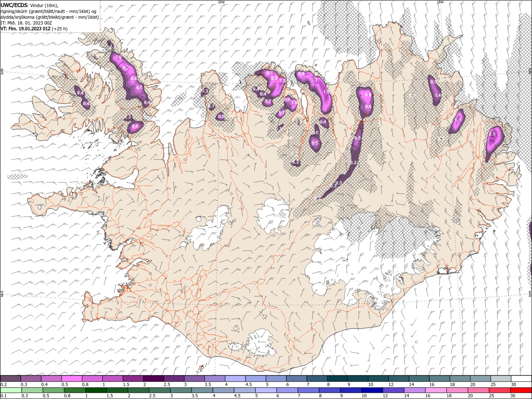
Task: Click the '20W' longitude label
Action: point(221,2)
